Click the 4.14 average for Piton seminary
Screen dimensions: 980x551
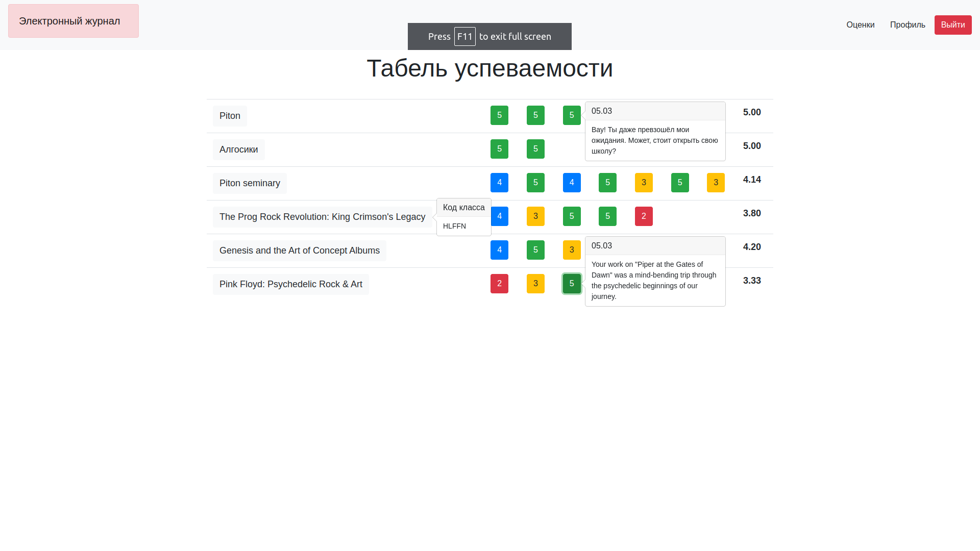coord(752,180)
